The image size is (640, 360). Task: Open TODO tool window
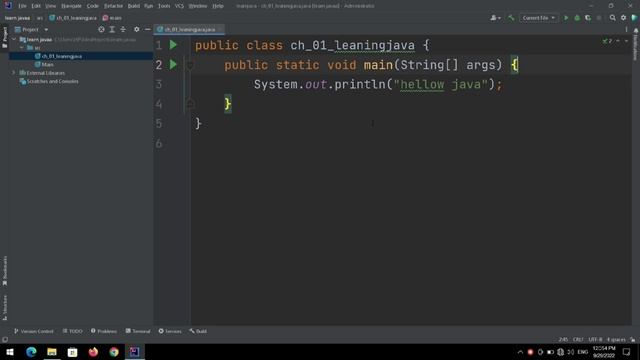pos(73,331)
